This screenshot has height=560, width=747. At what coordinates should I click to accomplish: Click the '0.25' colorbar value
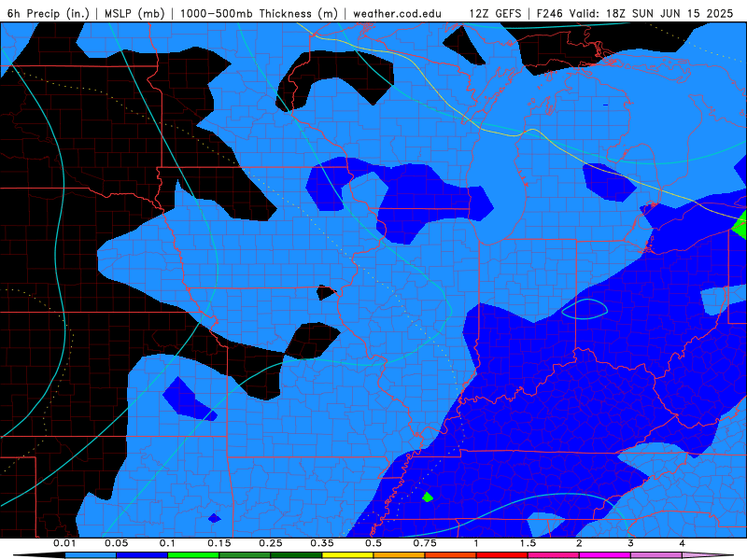coord(271,543)
